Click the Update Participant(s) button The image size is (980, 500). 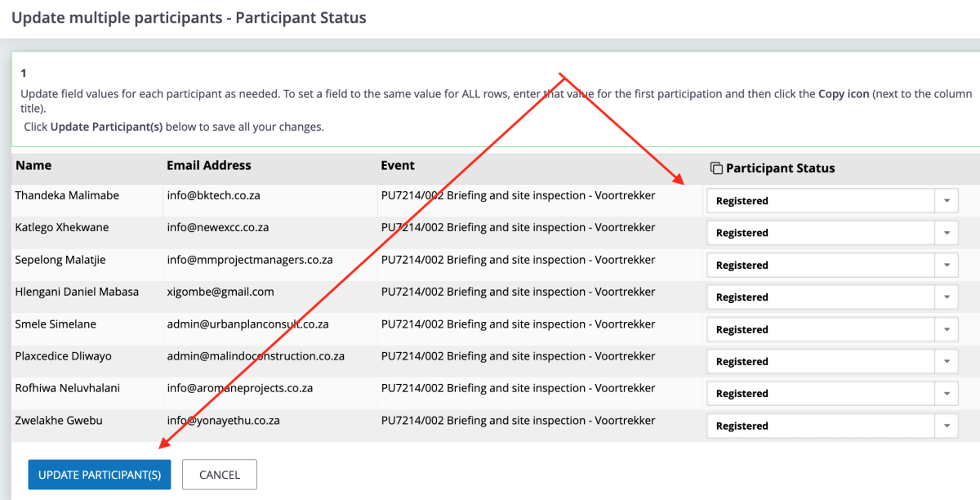click(x=100, y=475)
